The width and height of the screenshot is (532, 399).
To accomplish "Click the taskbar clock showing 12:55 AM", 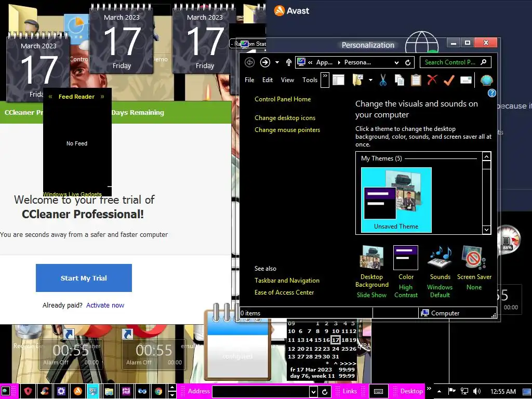I will 503,391.
